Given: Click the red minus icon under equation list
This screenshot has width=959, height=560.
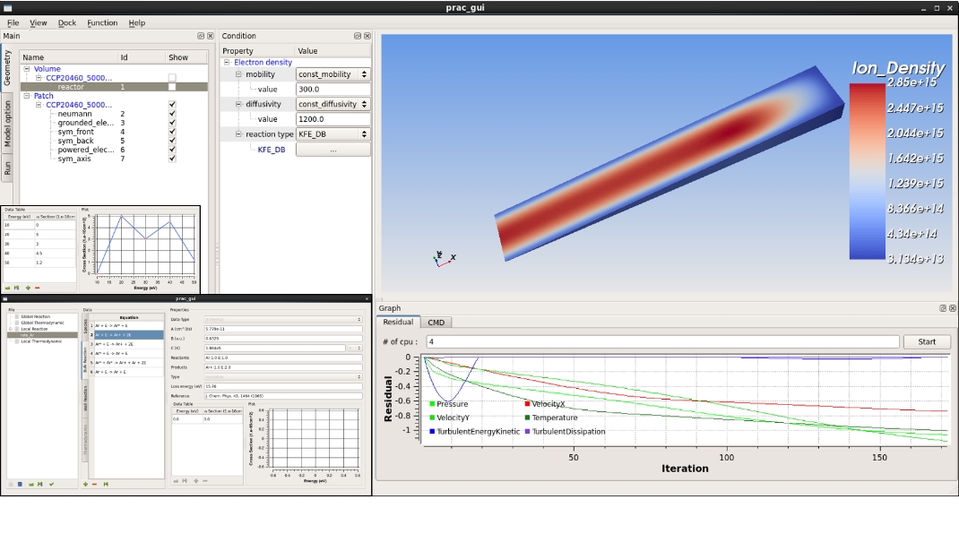Looking at the screenshot, I should pyautogui.click(x=95, y=484).
